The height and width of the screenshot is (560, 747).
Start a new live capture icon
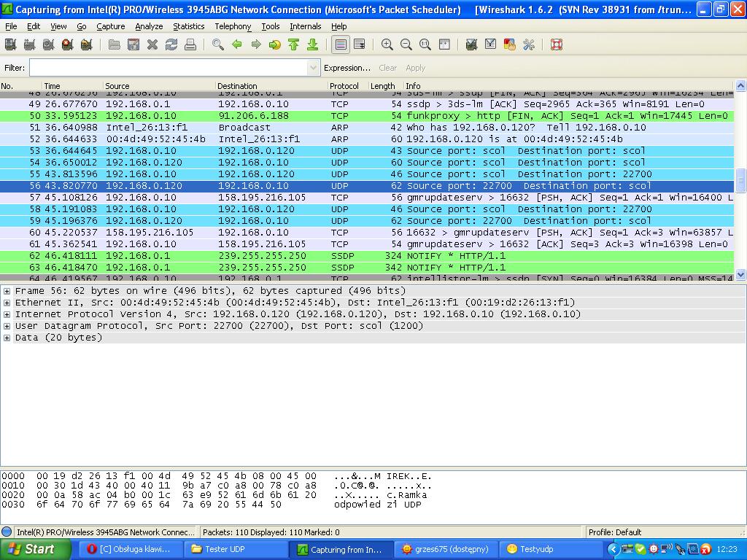pyautogui.click(x=49, y=44)
